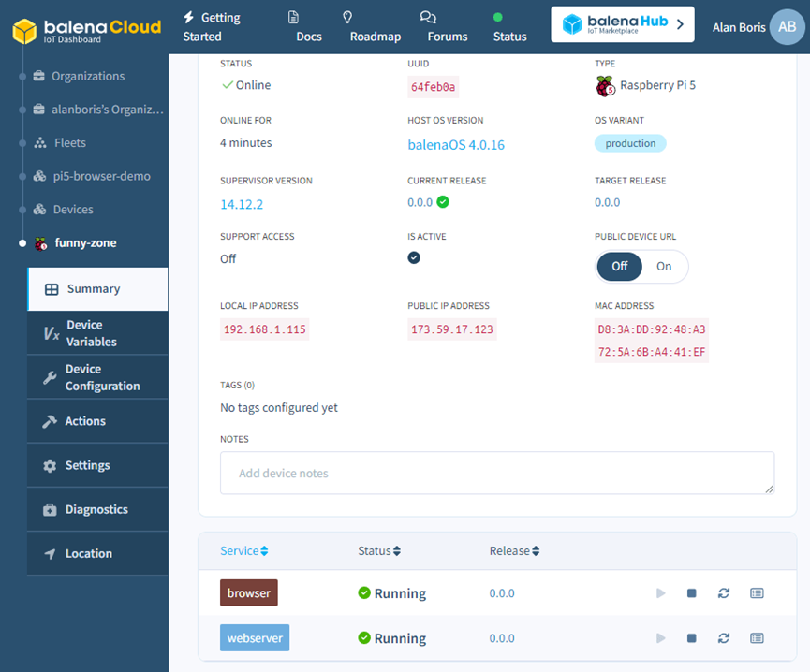View logs for browser service
Screen dimensions: 810x672
[x=757, y=593]
